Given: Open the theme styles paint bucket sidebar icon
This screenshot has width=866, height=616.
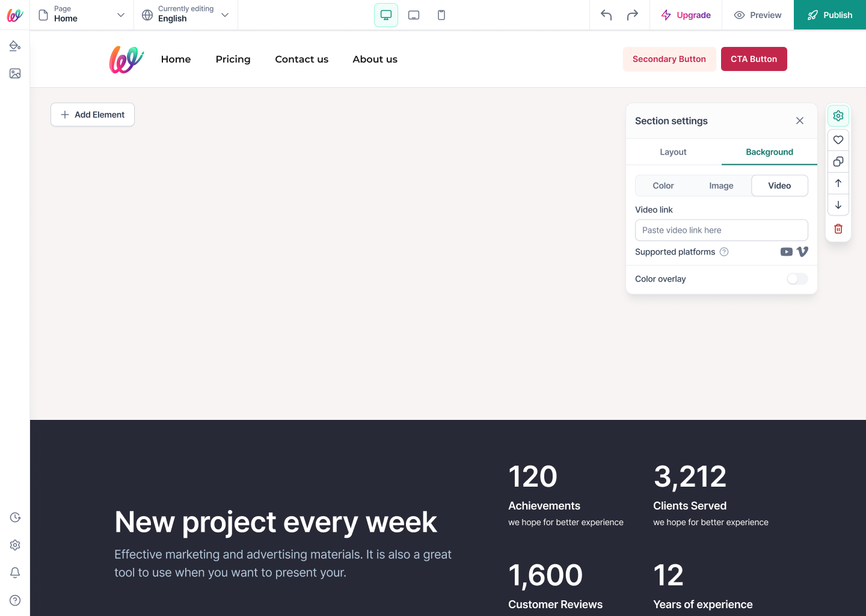Looking at the screenshot, I should [15, 46].
